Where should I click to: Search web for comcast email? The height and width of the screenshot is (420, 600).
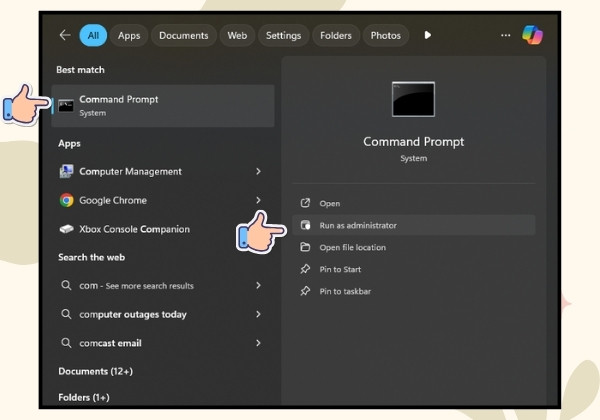click(163, 343)
